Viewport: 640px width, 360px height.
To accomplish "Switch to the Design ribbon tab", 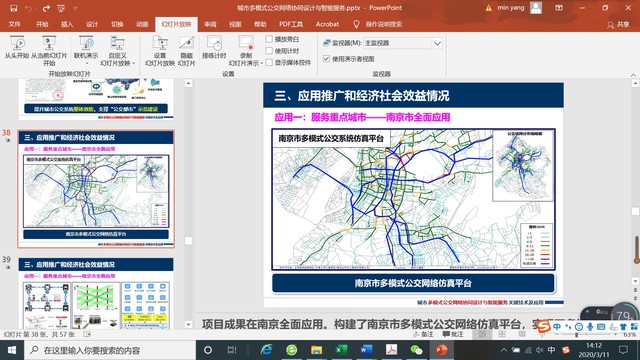I will click(x=92, y=24).
